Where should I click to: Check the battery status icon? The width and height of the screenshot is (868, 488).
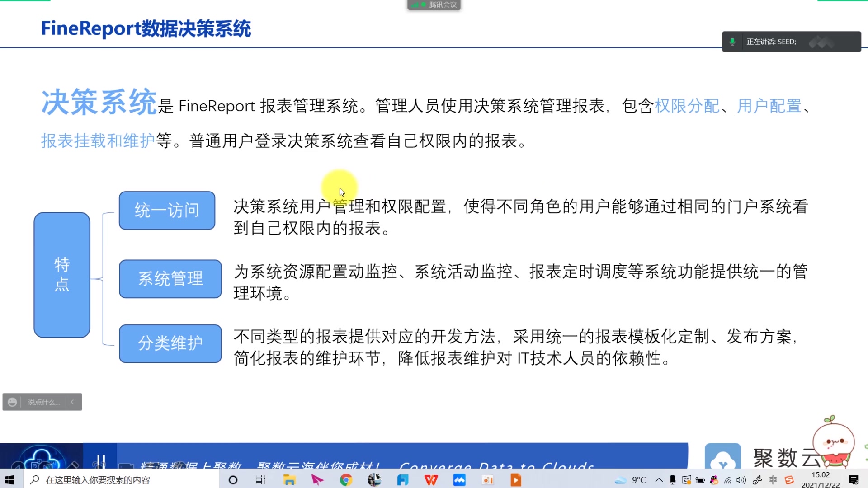point(700,480)
